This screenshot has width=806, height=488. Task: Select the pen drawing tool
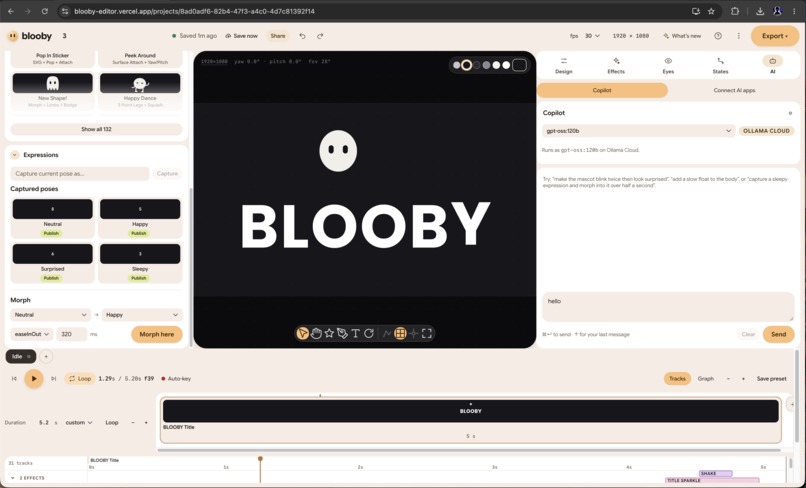pos(342,333)
